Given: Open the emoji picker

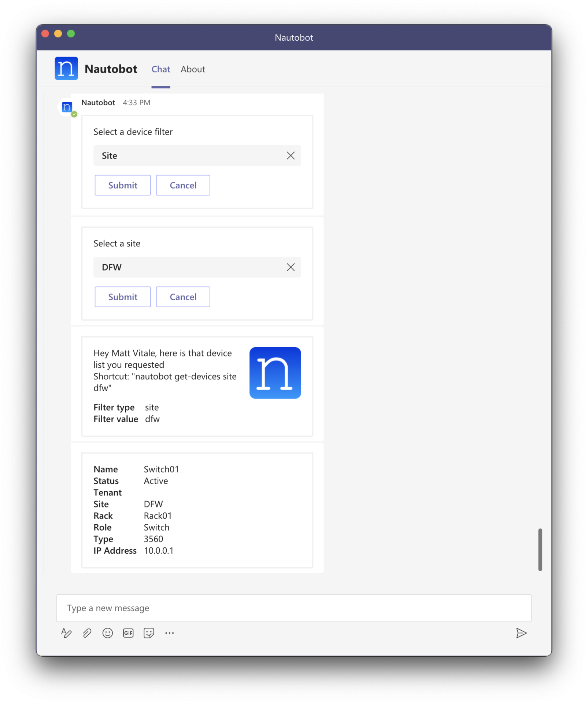Looking at the screenshot, I should (x=107, y=633).
